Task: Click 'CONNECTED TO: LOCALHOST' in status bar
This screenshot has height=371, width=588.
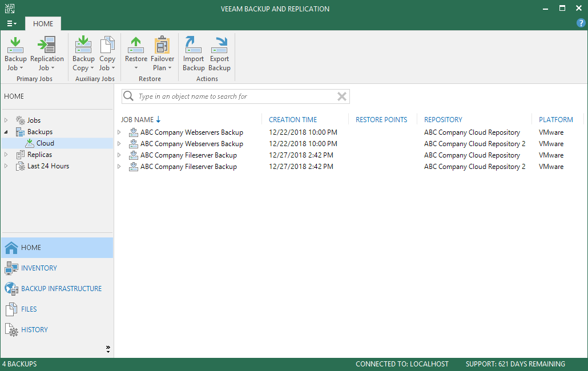Action: click(x=402, y=364)
